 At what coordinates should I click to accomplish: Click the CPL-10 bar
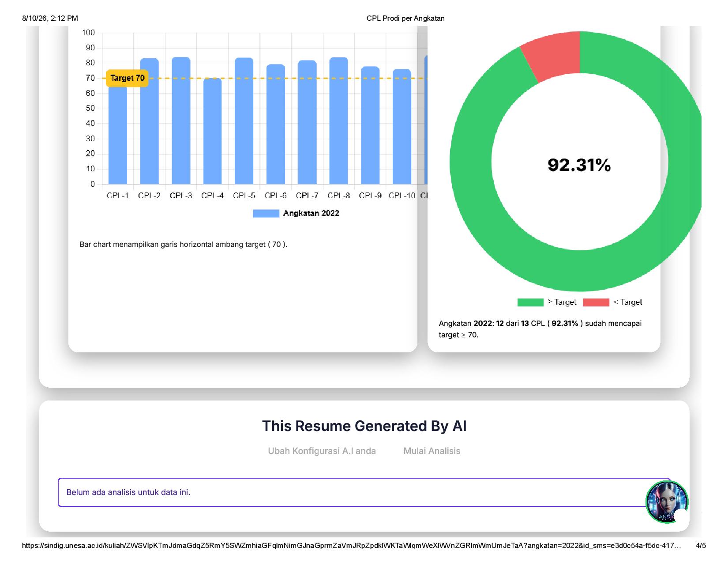point(402,127)
